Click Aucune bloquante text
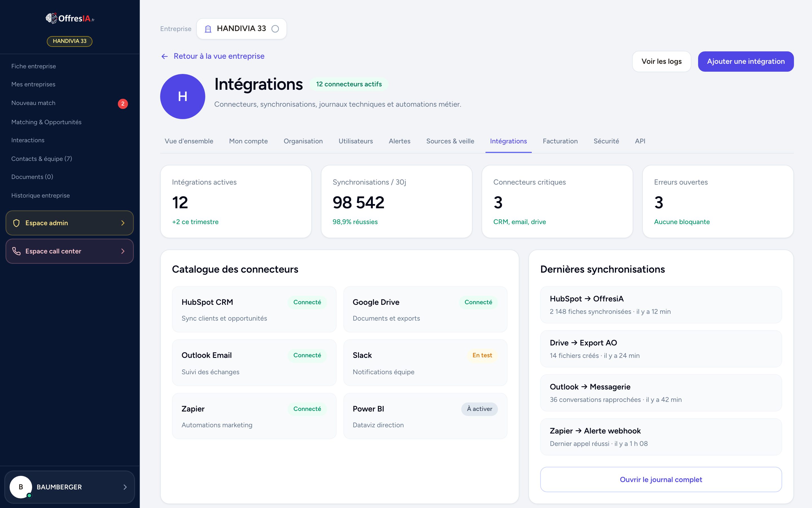The image size is (812, 508). click(682, 222)
